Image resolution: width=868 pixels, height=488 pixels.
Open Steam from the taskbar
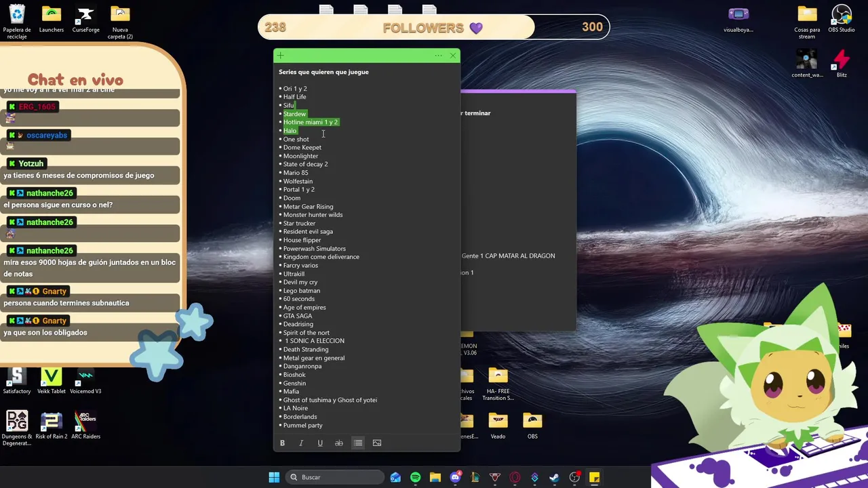tap(554, 477)
